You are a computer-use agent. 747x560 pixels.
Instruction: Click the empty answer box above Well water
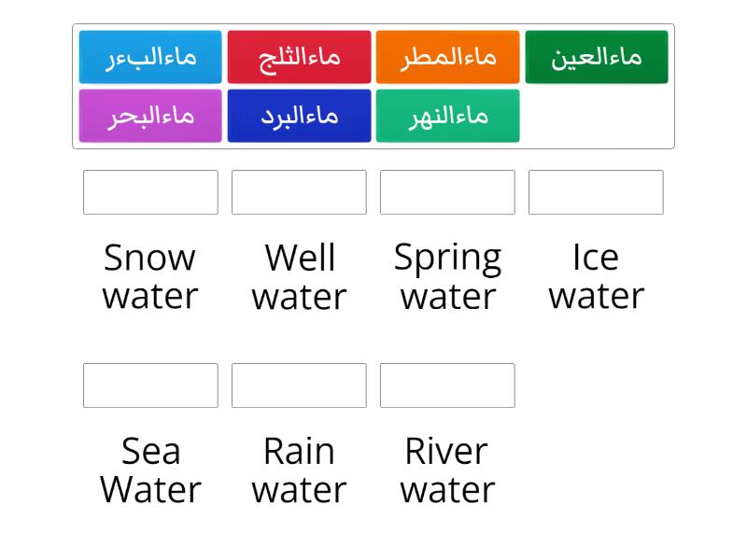click(299, 192)
